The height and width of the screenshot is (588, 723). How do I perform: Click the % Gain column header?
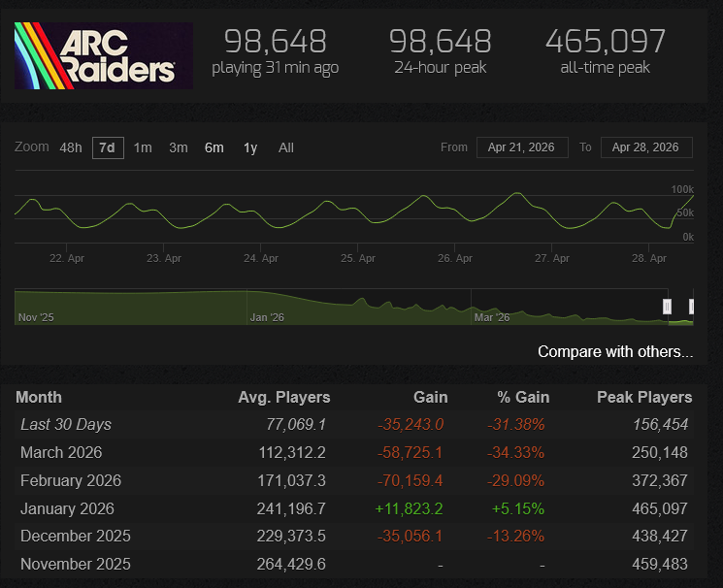523,398
